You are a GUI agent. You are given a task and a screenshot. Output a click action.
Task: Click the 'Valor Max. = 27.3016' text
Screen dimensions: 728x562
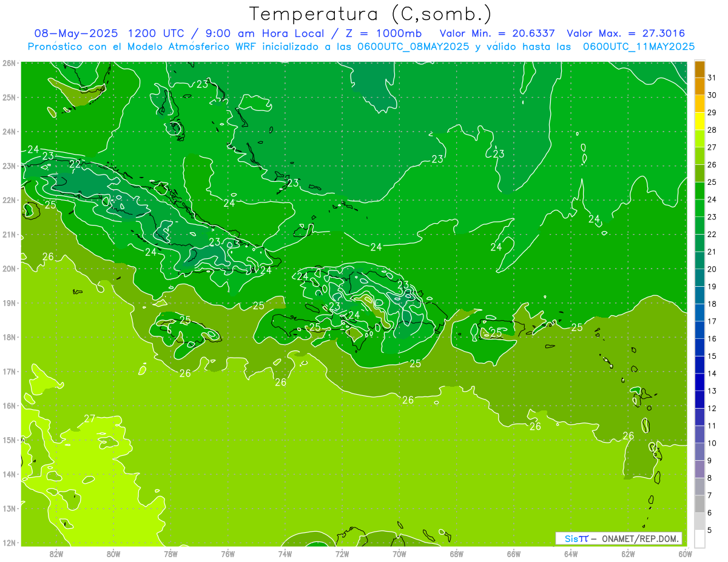[x=626, y=33]
